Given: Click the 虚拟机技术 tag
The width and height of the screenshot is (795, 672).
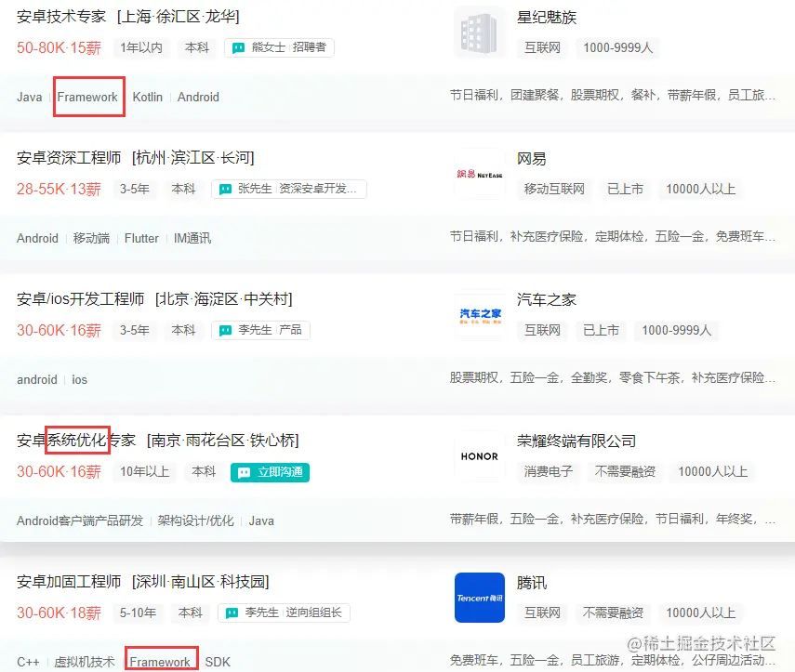Looking at the screenshot, I should coord(85,662).
